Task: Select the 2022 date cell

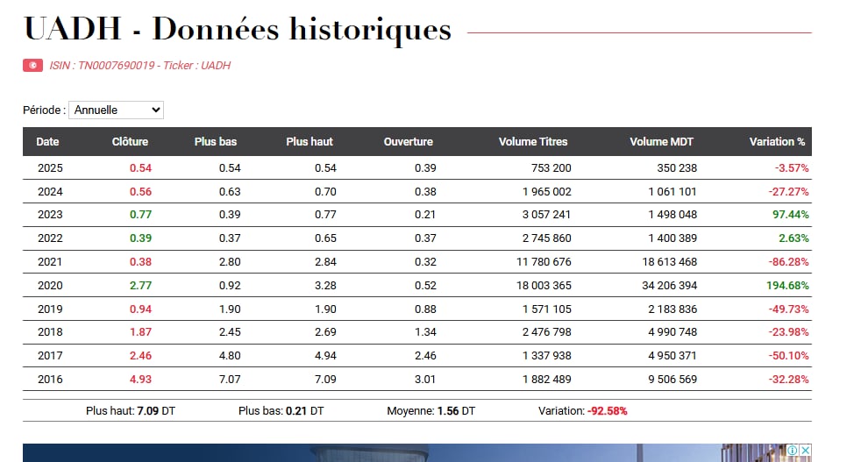Action: tap(50, 238)
